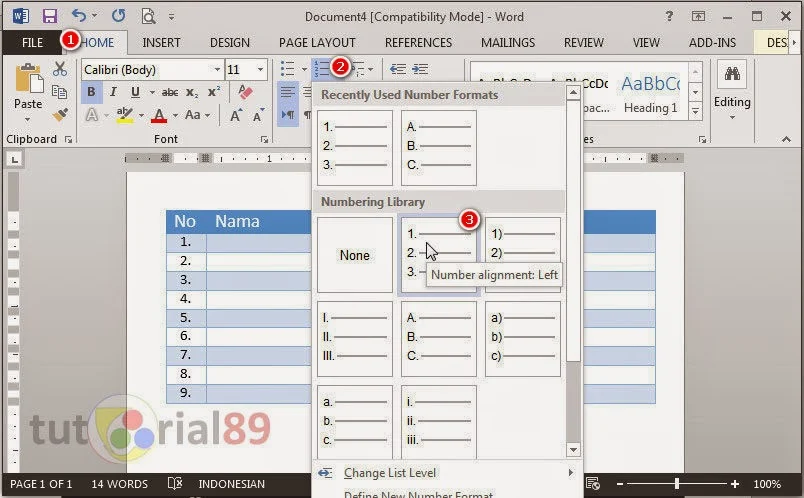804x498 pixels.
Task: Open the Bullets dropdown arrow
Action: (x=304, y=69)
